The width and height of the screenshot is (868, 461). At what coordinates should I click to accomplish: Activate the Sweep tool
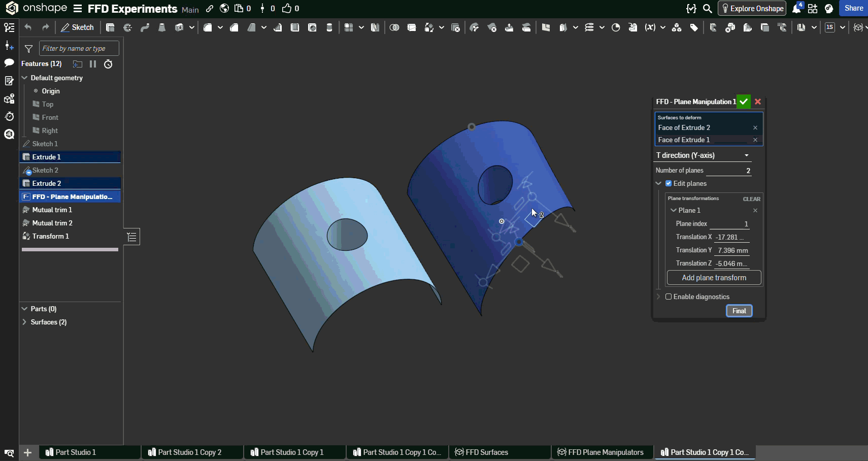pyautogui.click(x=145, y=27)
